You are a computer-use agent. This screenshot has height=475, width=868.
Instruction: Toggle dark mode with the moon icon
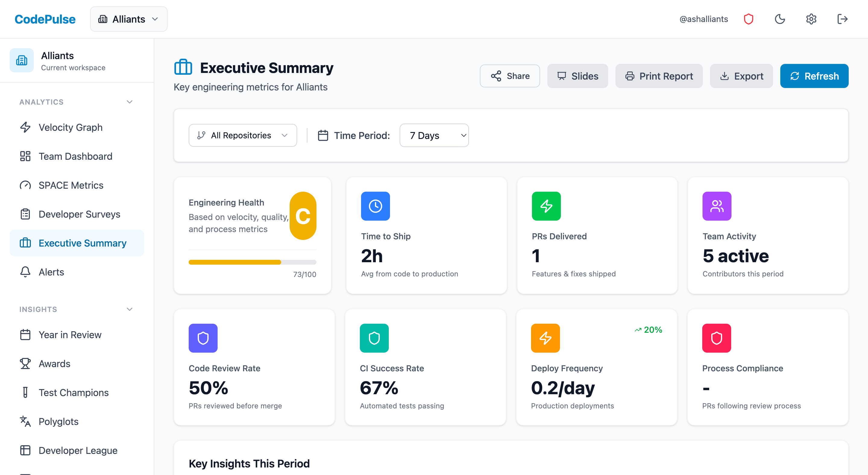point(780,19)
